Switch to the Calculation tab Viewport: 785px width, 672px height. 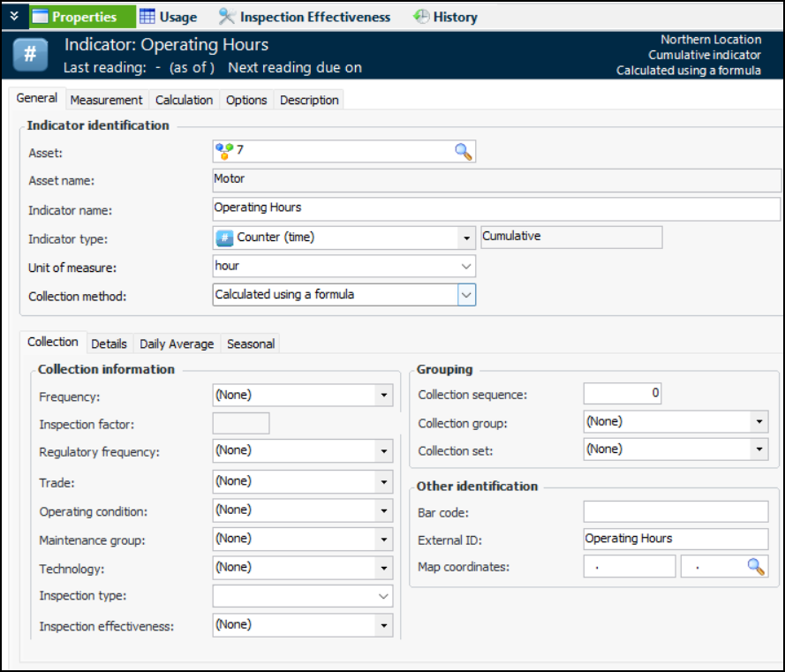pos(184,100)
